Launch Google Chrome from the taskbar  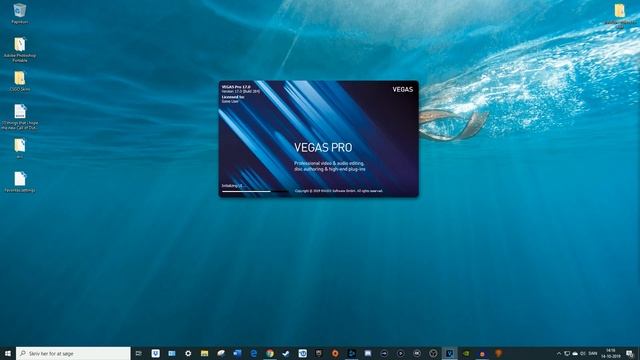[270, 353]
